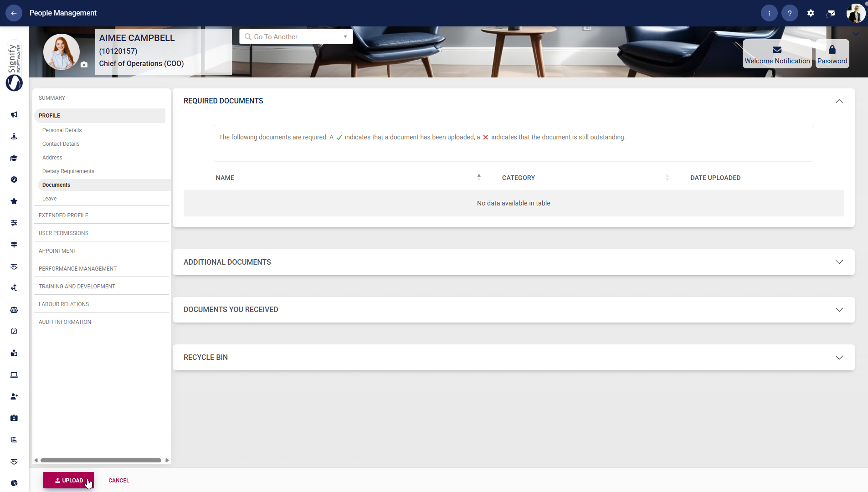
Task: Click the laptop icon in the sidebar
Action: [x=14, y=374]
